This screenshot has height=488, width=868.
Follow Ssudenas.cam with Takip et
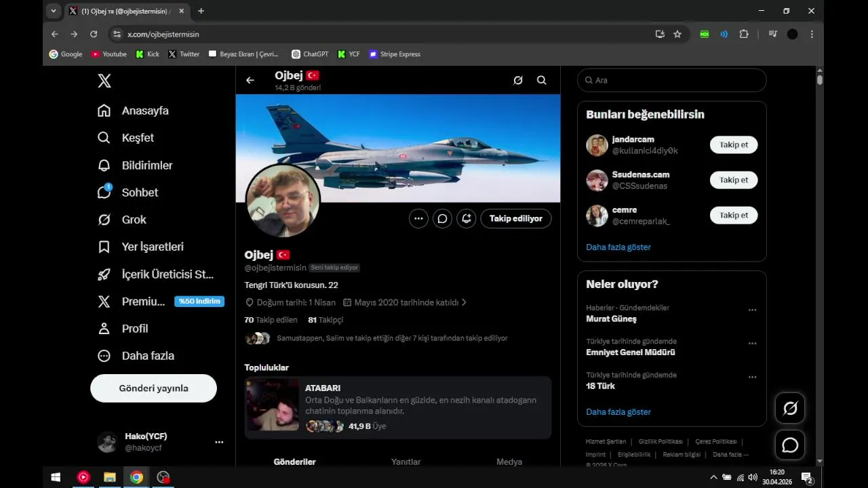734,180
